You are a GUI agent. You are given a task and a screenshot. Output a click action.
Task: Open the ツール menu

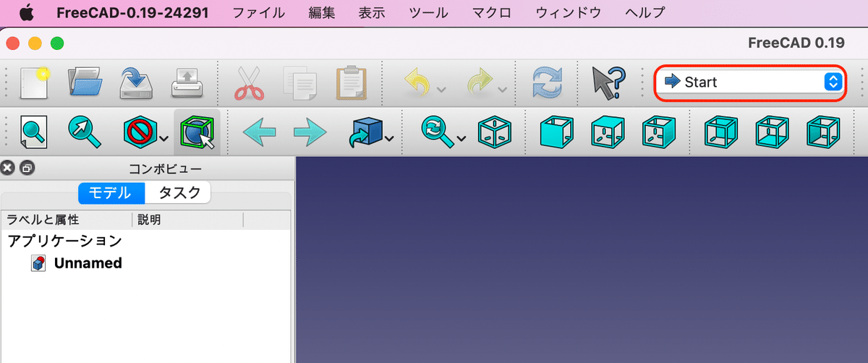(428, 12)
